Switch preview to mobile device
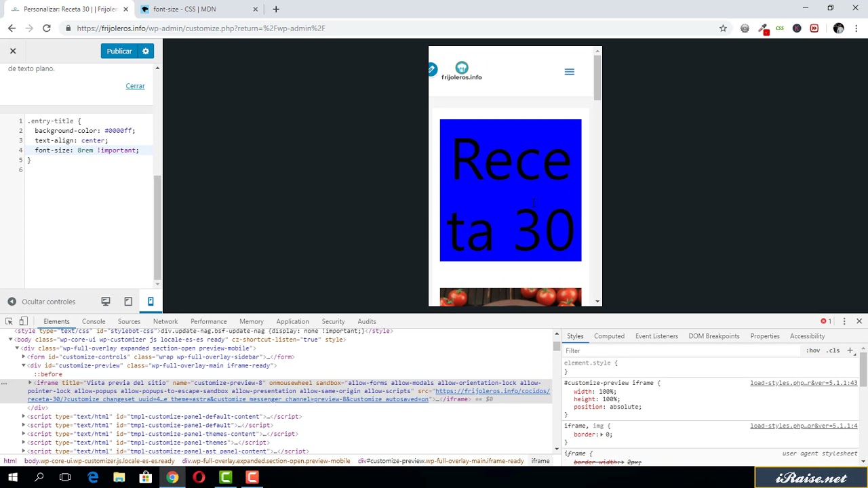 pos(151,302)
